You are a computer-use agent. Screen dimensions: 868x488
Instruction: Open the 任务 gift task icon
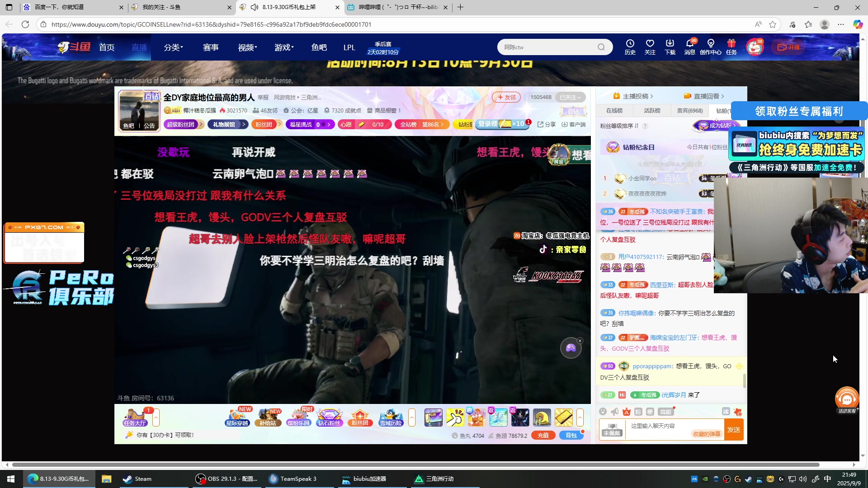[731, 47]
